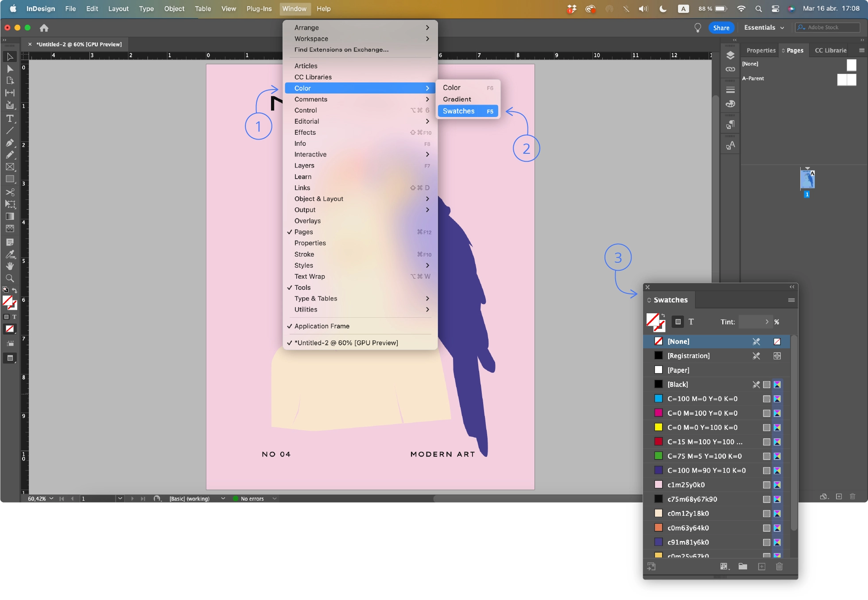The image size is (868, 600).
Task: Select the Eyedropper tool
Action: click(x=10, y=254)
